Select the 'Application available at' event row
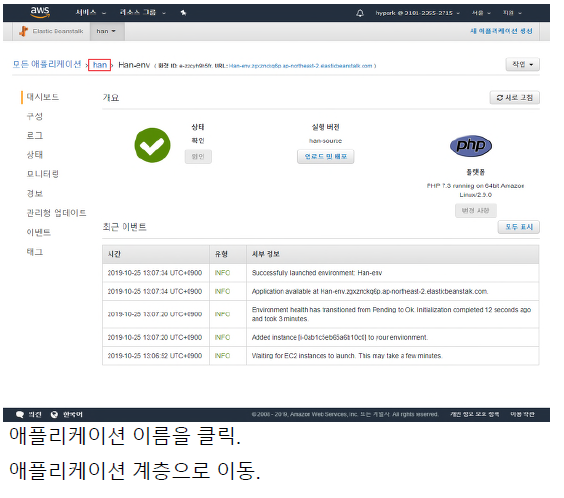Image resolution: width=564 pixels, height=498 pixels. click(x=320, y=291)
